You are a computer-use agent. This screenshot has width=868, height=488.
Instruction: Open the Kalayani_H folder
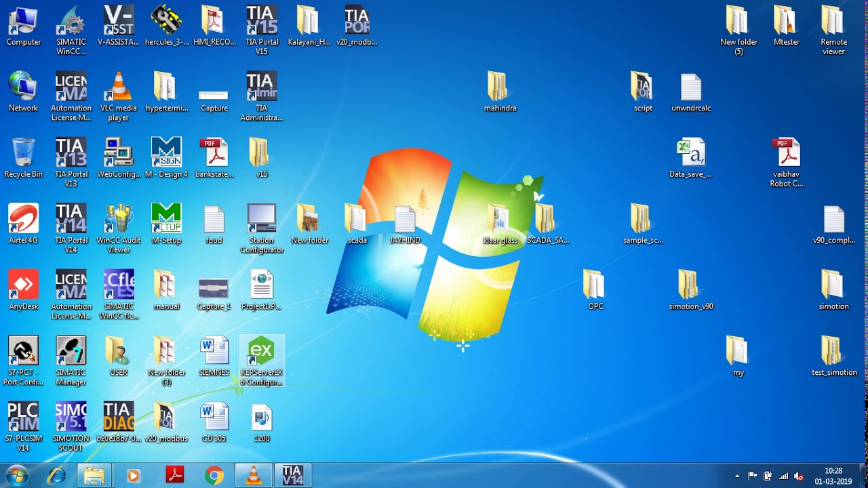click(x=309, y=26)
